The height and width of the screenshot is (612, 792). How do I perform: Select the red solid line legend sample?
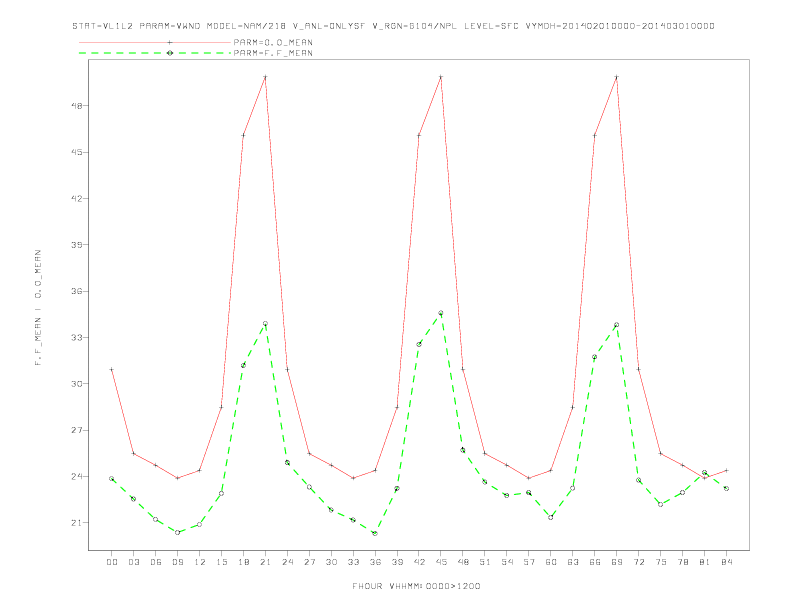[155, 42]
